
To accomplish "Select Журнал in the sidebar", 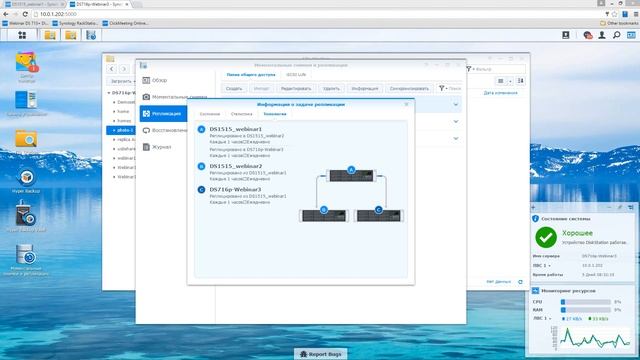I will tap(157, 147).
